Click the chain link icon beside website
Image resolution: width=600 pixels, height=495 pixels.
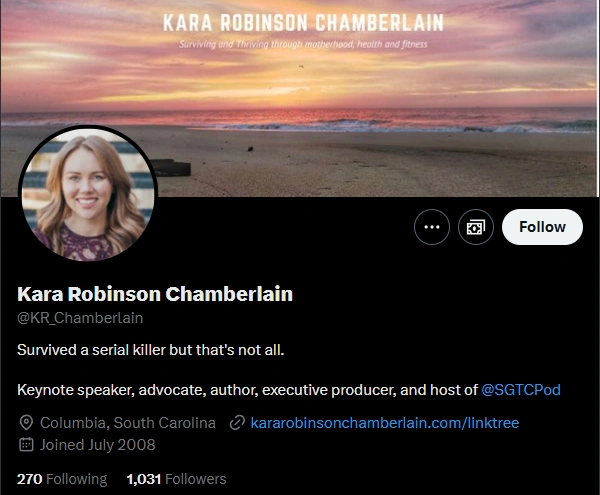coord(237,423)
